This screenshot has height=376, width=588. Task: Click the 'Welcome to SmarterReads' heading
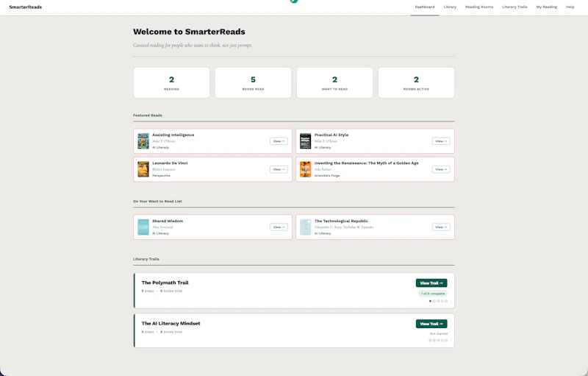point(189,32)
